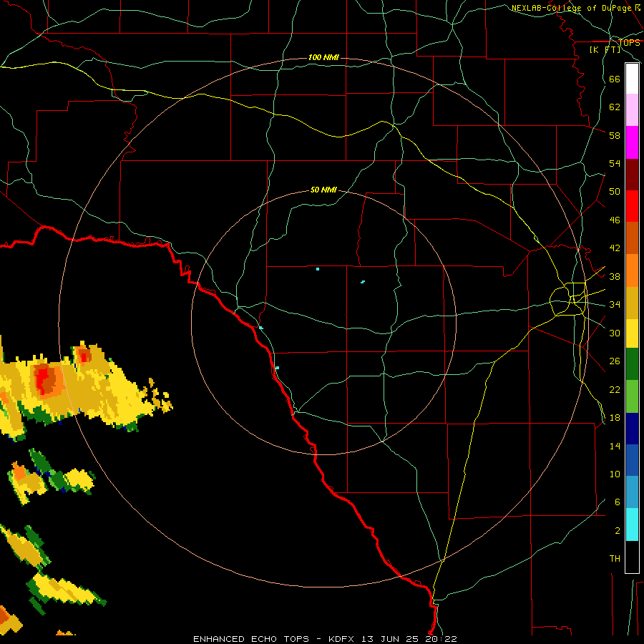
Task: Click the KDFX radar site identifier
Action: [x=343, y=639]
